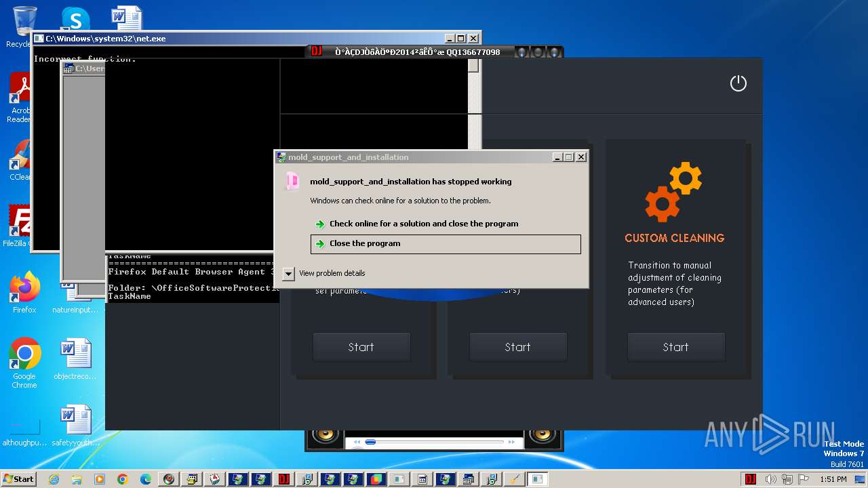The width and height of the screenshot is (868, 488).
Task: Click the orange gears Custom Cleaning icon
Action: (673, 192)
